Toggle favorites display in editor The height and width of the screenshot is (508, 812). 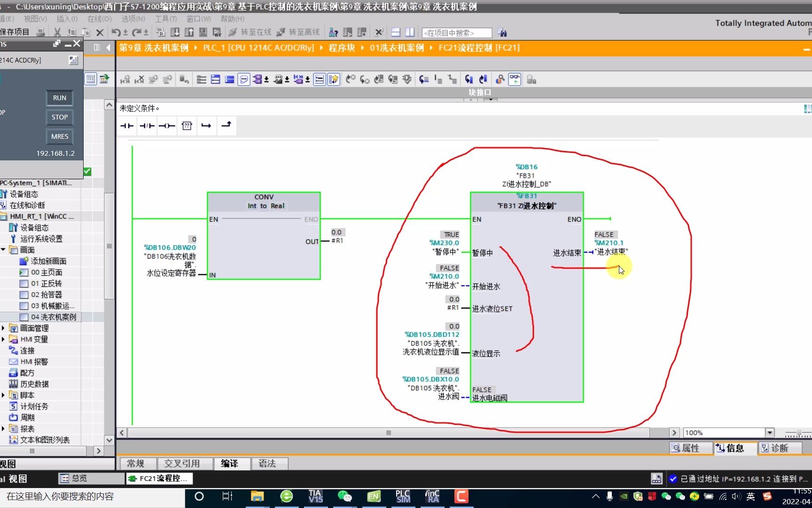click(x=334, y=79)
